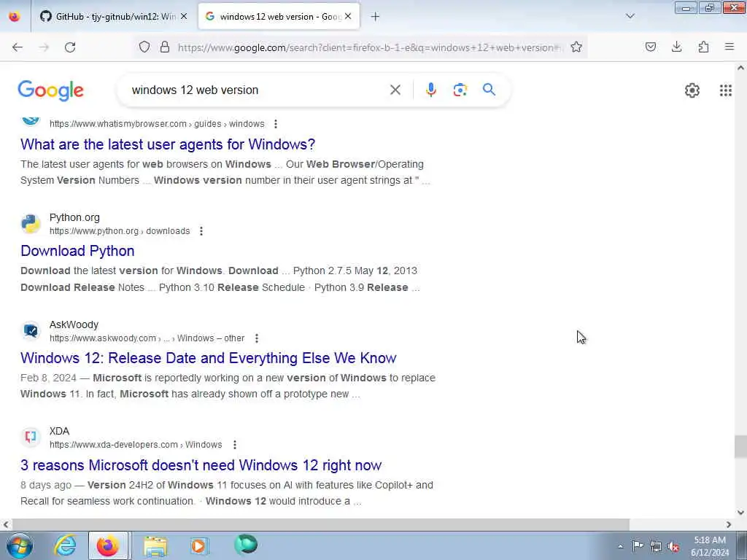Click the AskWoody favicon
This screenshot has height=560, width=747.
31,330
